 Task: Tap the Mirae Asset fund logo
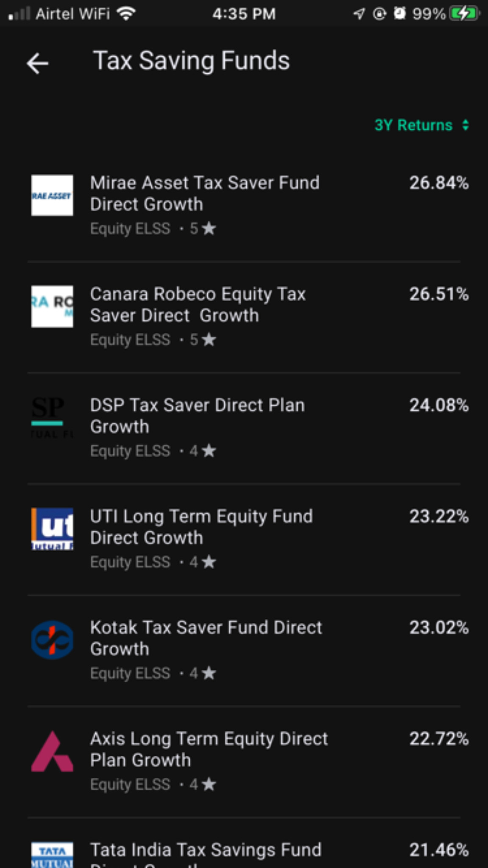pyautogui.click(x=52, y=195)
